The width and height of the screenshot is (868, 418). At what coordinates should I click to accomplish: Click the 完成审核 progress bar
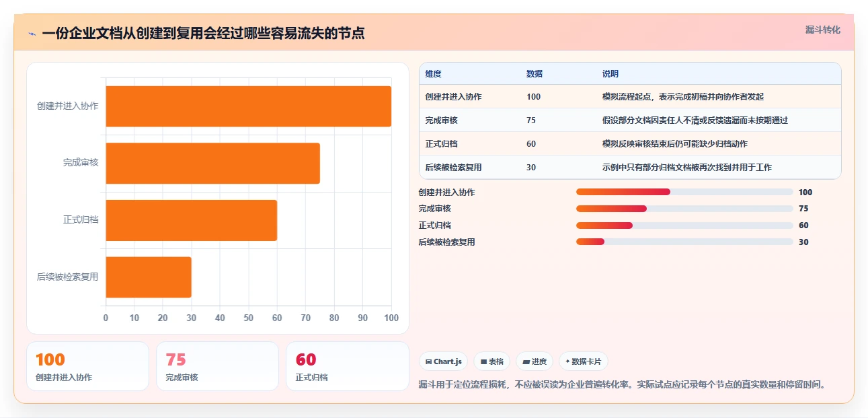[x=684, y=209]
